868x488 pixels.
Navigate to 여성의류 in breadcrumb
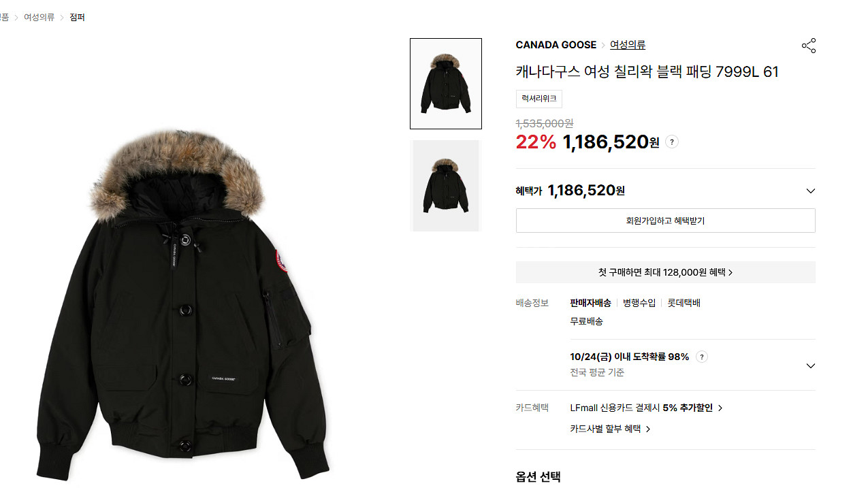[39, 18]
